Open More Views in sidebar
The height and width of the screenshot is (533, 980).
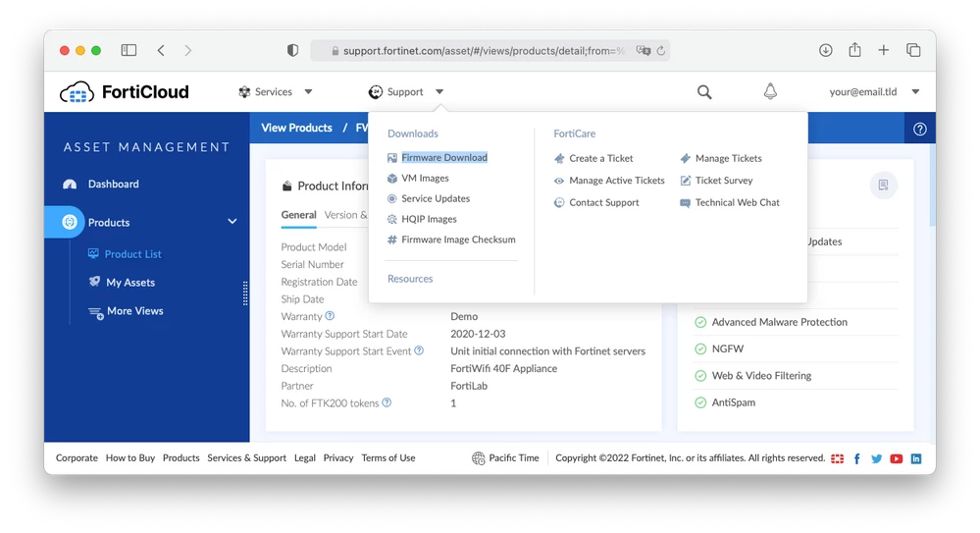tap(134, 311)
